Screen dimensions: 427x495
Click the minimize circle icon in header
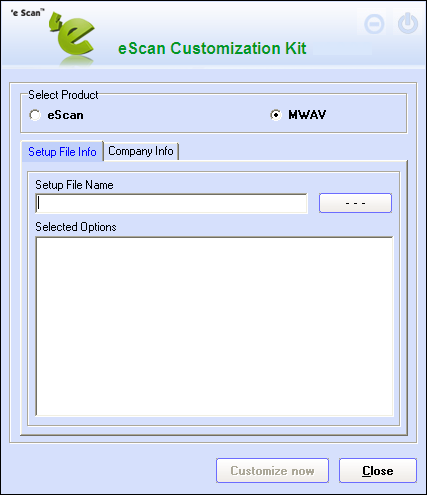(x=374, y=24)
